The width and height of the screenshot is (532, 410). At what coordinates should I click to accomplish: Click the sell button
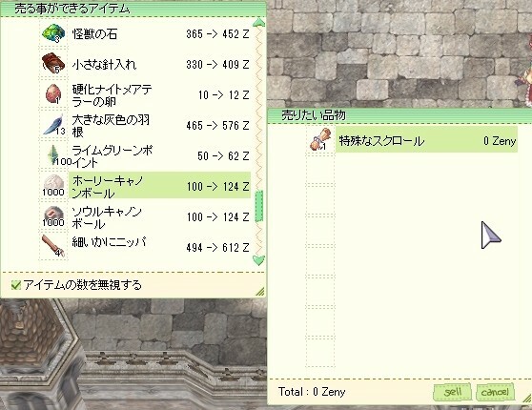pyautogui.click(x=453, y=392)
